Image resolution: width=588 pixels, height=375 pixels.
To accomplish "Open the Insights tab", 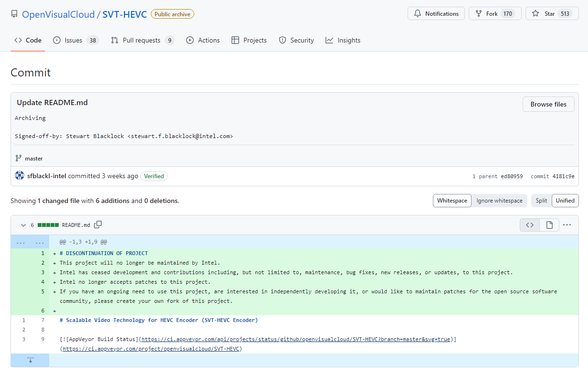I will coord(343,40).
